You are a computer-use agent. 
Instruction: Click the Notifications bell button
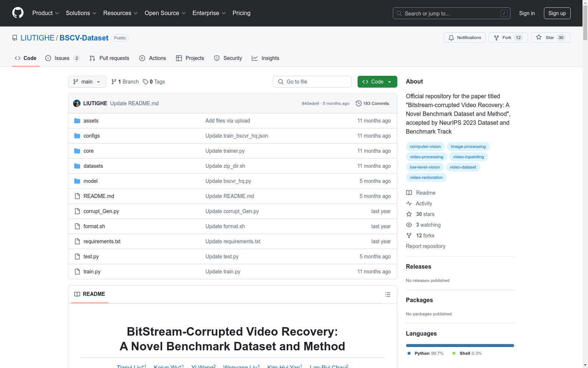(465, 38)
